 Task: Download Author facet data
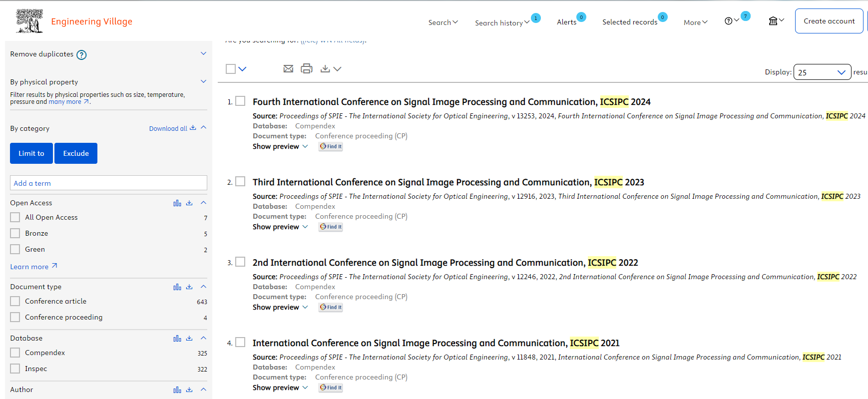[x=189, y=390]
